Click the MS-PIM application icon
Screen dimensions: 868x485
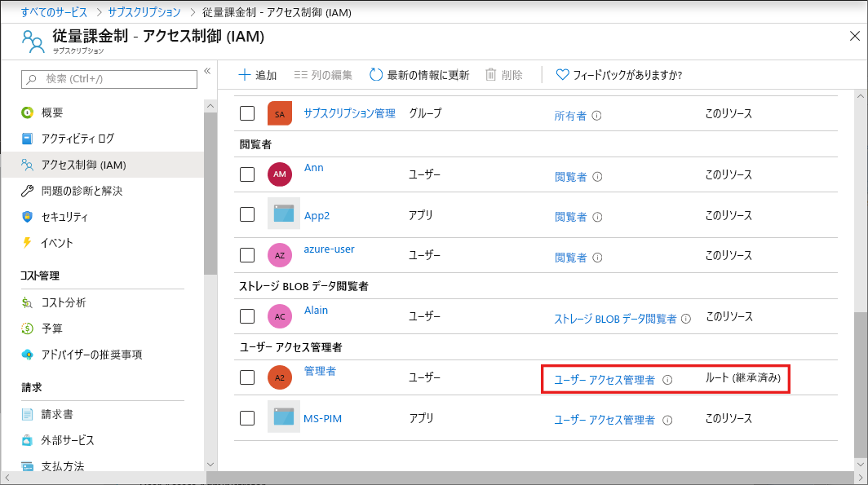(283, 417)
